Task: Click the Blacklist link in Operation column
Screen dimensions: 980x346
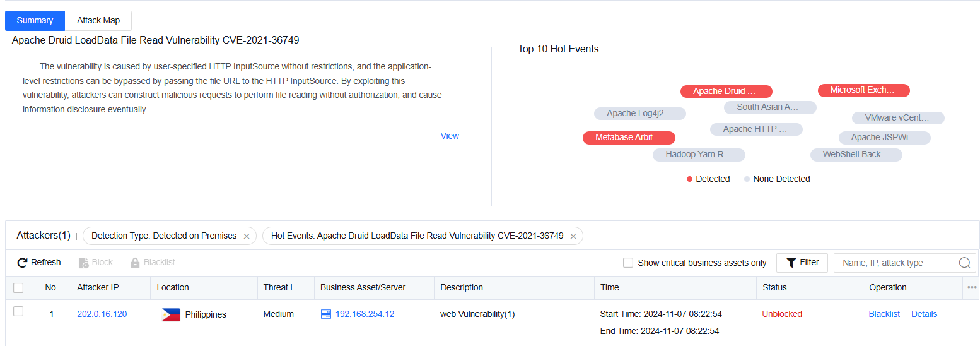Action: pos(884,314)
